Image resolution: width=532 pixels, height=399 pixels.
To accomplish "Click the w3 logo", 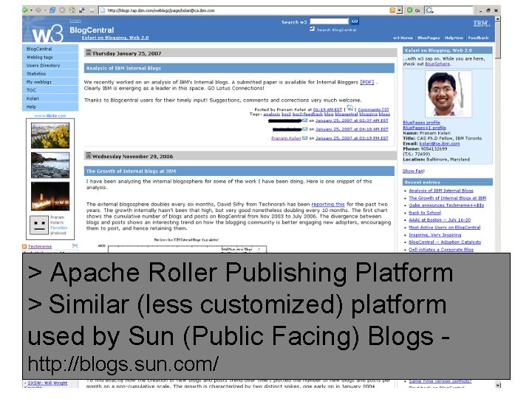I will [48, 33].
